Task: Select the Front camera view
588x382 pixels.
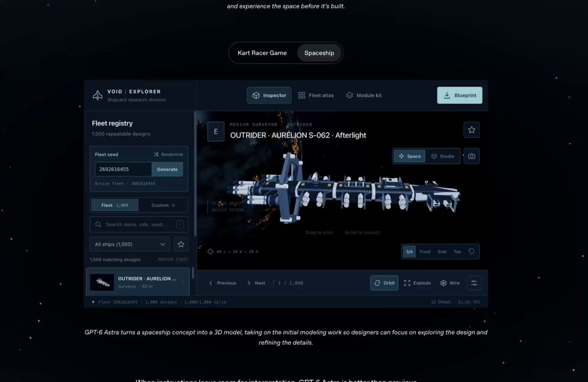Action: pos(425,252)
